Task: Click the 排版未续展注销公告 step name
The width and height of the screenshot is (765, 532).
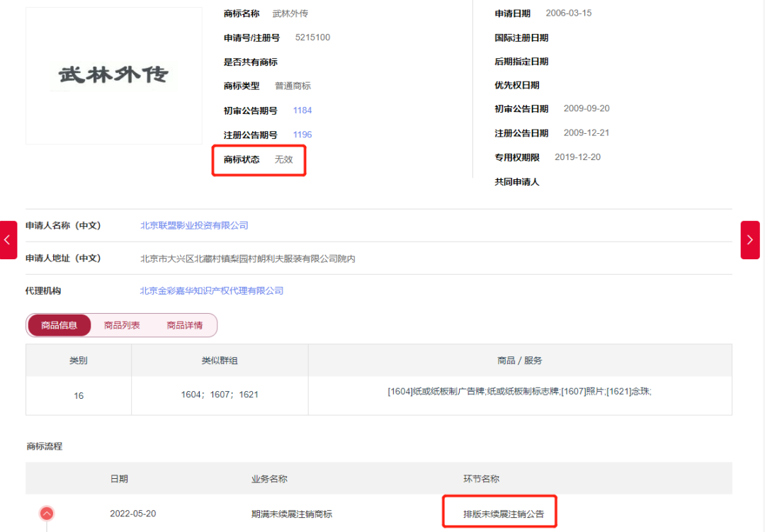Action: [504, 514]
